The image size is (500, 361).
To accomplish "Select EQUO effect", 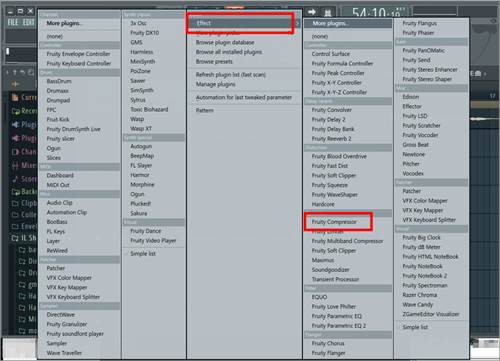I will tap(319, 297).
